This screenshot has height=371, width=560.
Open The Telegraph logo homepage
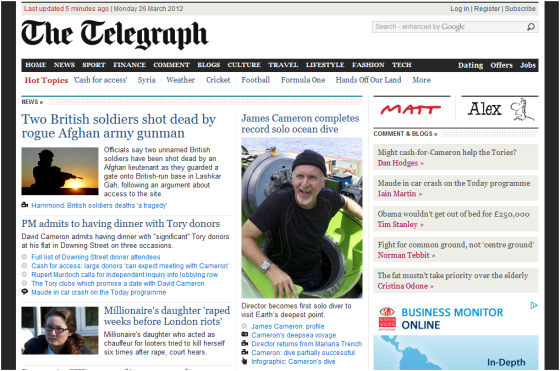pos(114,34)
